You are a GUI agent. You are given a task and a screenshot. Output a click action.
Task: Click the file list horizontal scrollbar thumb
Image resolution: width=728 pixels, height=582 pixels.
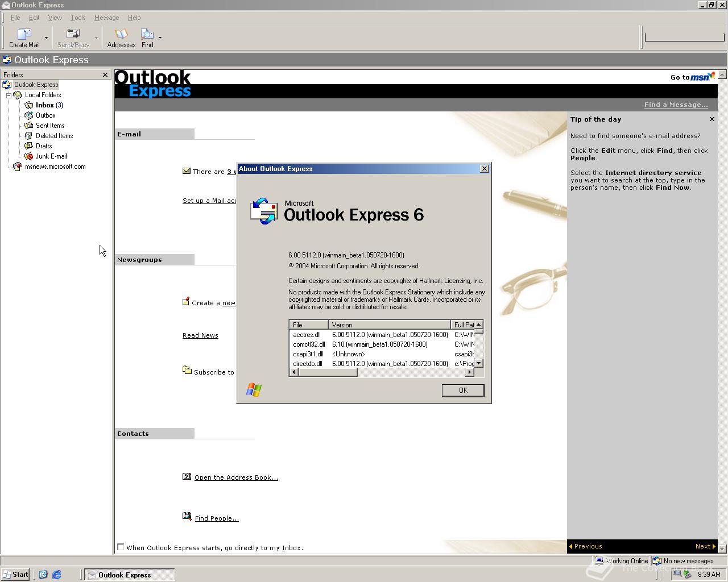(328, 372)
